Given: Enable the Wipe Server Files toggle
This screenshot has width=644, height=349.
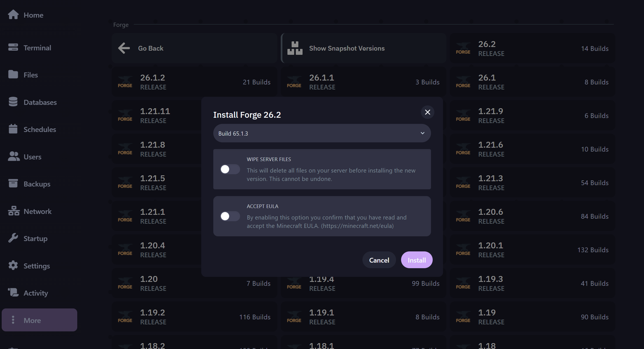Looking at the screenshot, I should click(x=230, y=169).
